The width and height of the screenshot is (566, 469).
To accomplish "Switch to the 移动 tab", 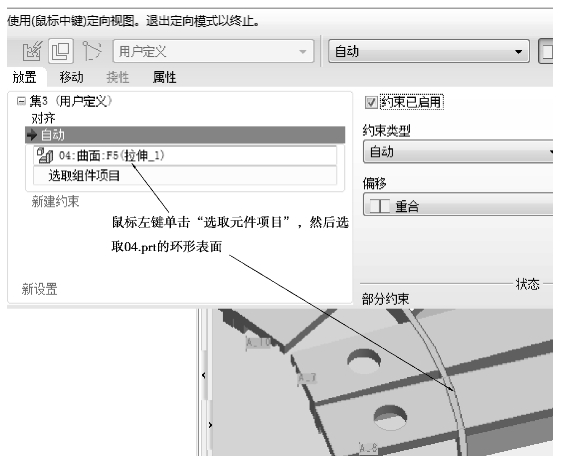I will [x=71, y=77].
